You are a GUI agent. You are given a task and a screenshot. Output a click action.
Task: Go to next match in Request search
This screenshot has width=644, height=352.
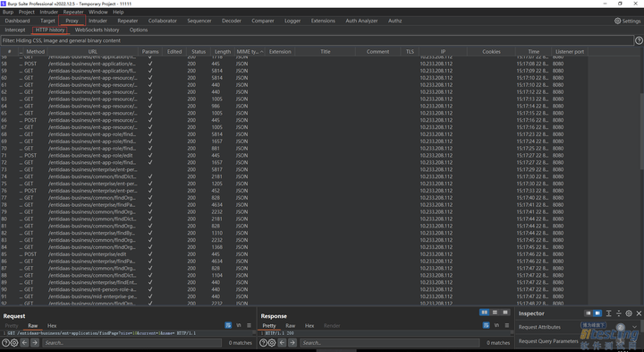tap(35, 342)
